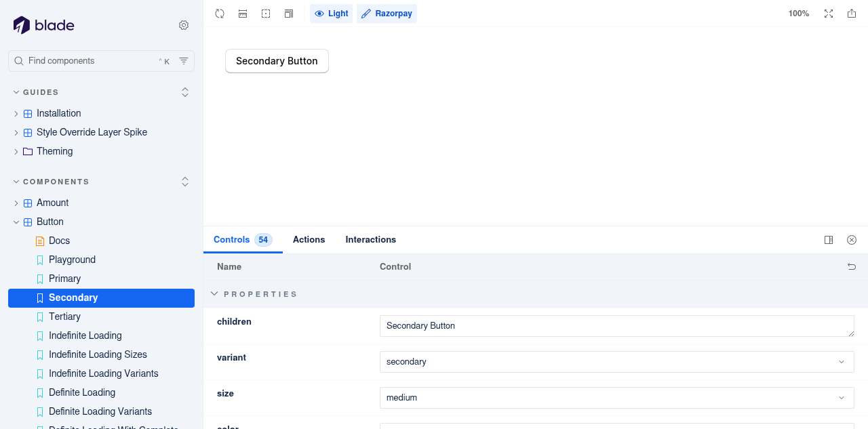Viewport: 868px width, 429px height.
Task: Click the Docs page icon
Action: pyautogui.click(x=40, y=241)
